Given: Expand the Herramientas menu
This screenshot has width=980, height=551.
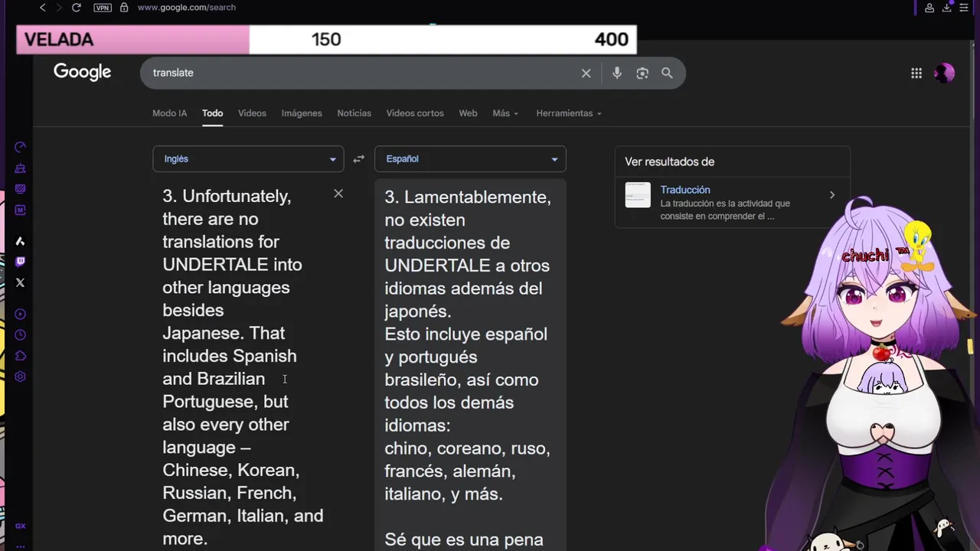Looking at the screenshot, I should (569, 113).
